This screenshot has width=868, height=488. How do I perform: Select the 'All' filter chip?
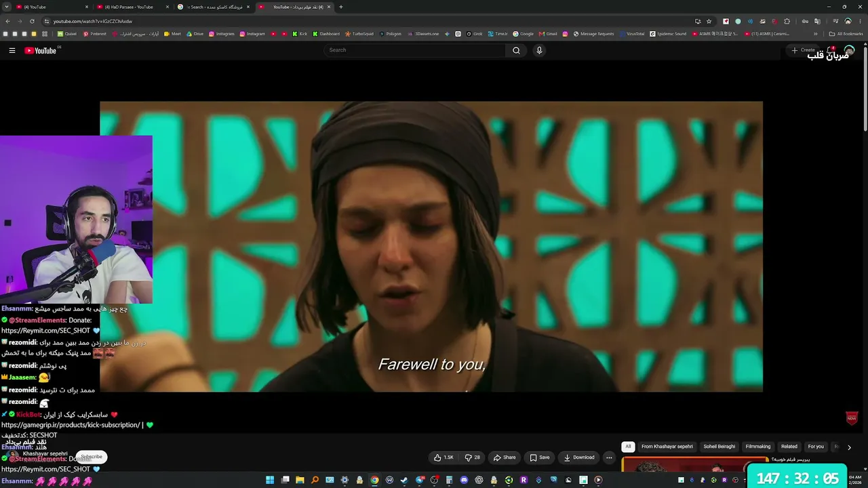coord(628,447)
